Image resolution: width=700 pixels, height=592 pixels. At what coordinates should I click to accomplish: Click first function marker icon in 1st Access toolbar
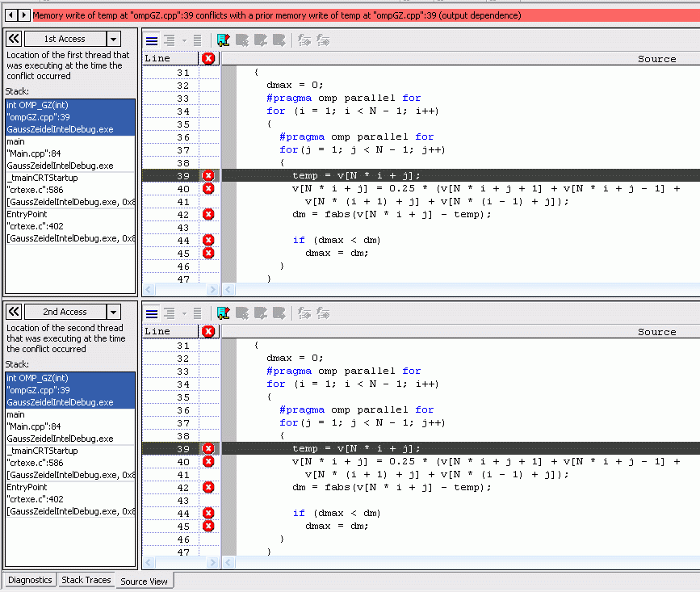tap(304, 40)
